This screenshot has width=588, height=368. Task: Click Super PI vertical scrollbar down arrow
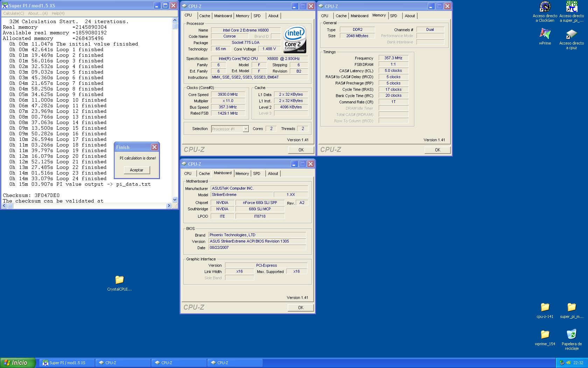tap(175, 199)
